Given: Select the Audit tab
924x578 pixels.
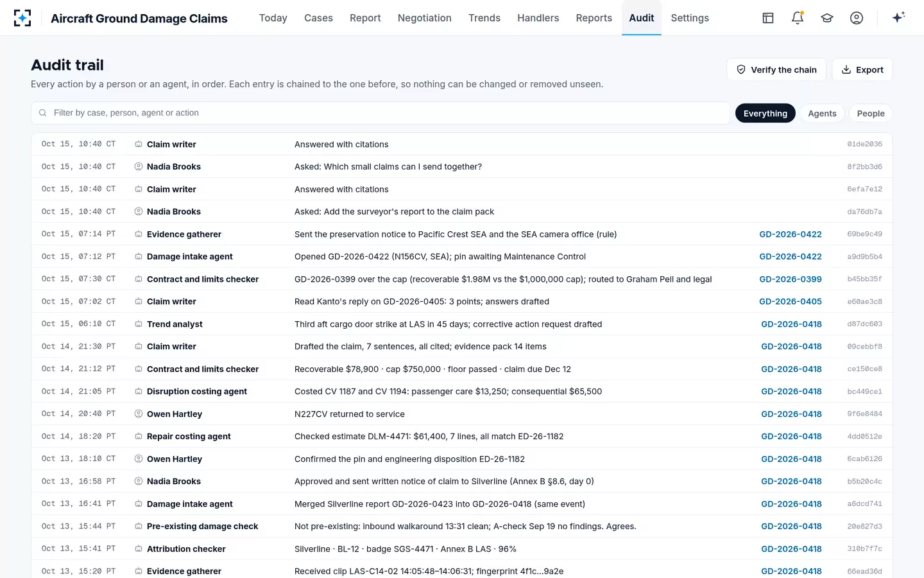Looking at the screenshot, I should pyautogui.click(x=642, y=18).
